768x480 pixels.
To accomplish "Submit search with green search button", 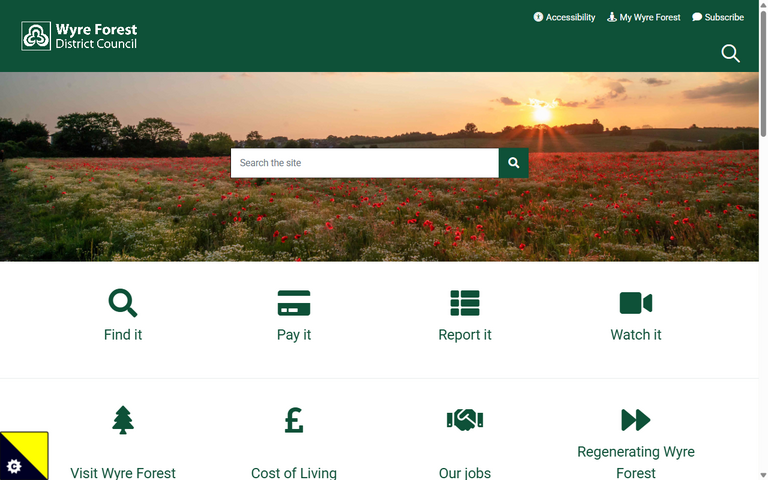I will (514, 163).
